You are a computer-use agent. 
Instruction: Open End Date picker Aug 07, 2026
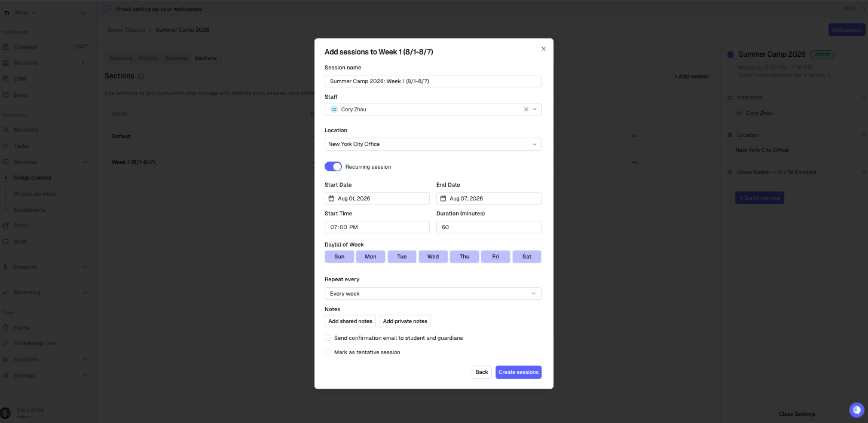tap(489, 198)
